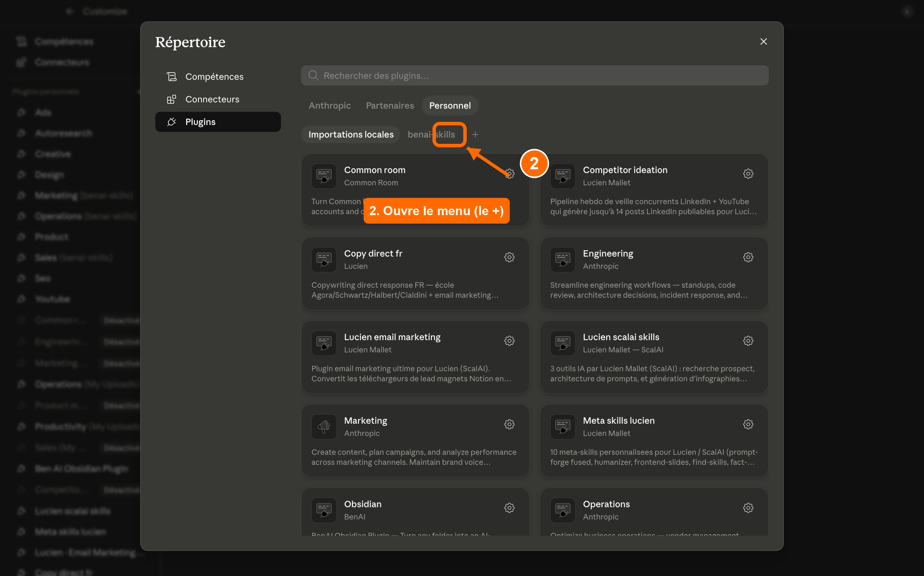This screenshot has width=924, height=576.
Task: Select Autoresearch in background plugins sidebar
Action: [64, 133]
